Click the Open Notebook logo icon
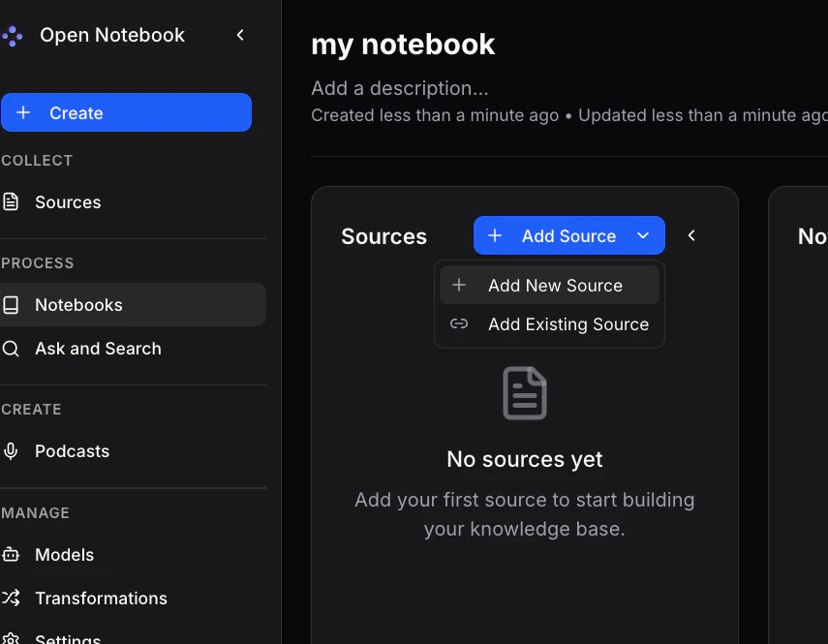Screen dimensions: 828x644 click(x=13, y=36)
